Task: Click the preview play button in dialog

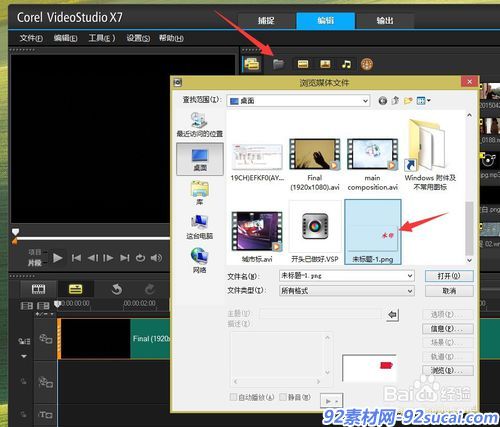Action: (x=331, y=401)
